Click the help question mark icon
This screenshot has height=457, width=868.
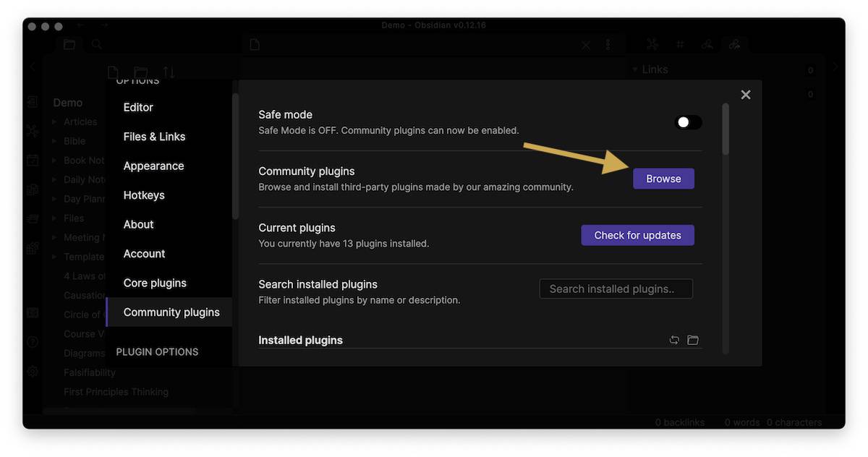(33, 342)
